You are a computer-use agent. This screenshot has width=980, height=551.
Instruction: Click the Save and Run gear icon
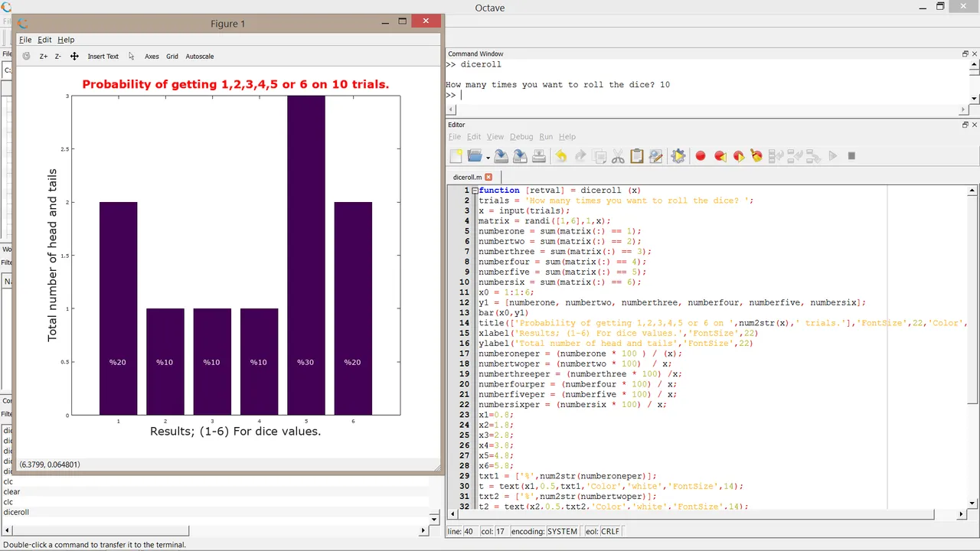pyautogui.click(x=678, y=156)
